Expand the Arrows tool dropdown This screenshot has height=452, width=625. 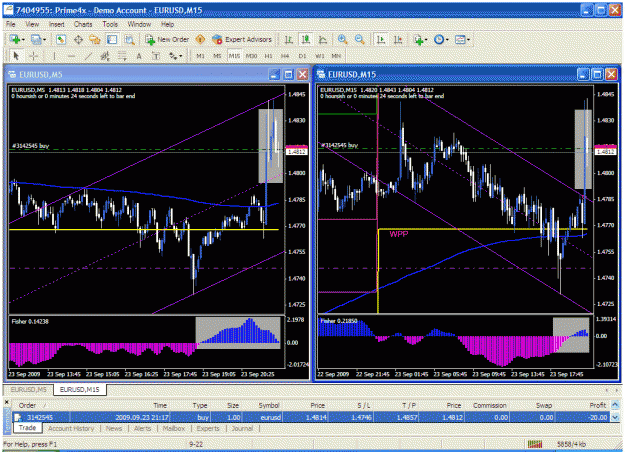[x=181, y=56]
